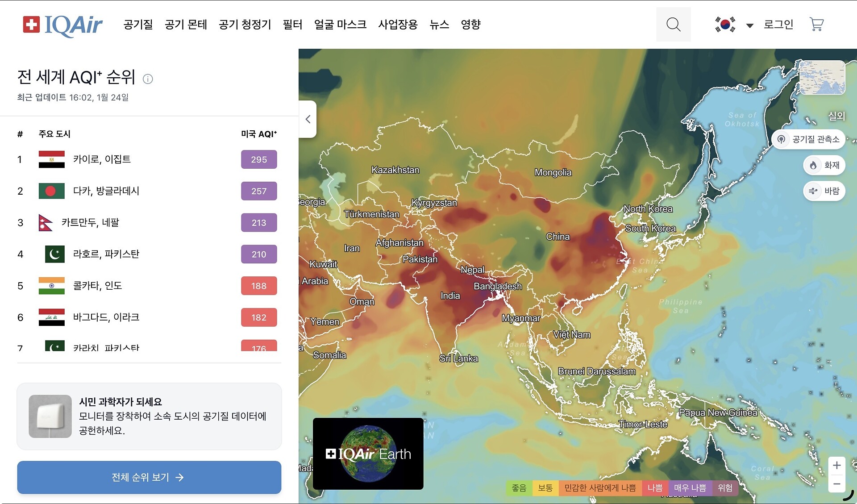Click the AQI ranking info icon
The image size is (857, 504).
click(x=148, y=79)
